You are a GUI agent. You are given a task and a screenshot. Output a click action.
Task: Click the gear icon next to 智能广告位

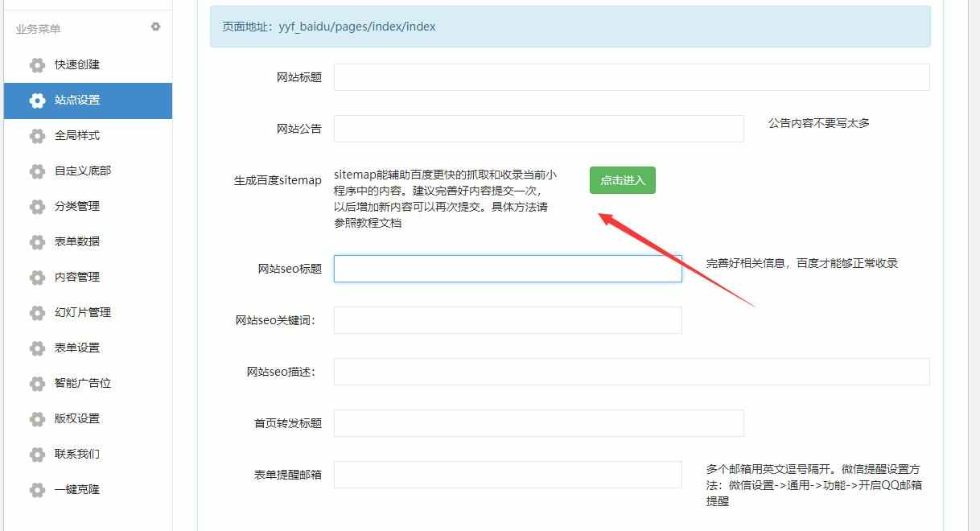tap(37, 384)
